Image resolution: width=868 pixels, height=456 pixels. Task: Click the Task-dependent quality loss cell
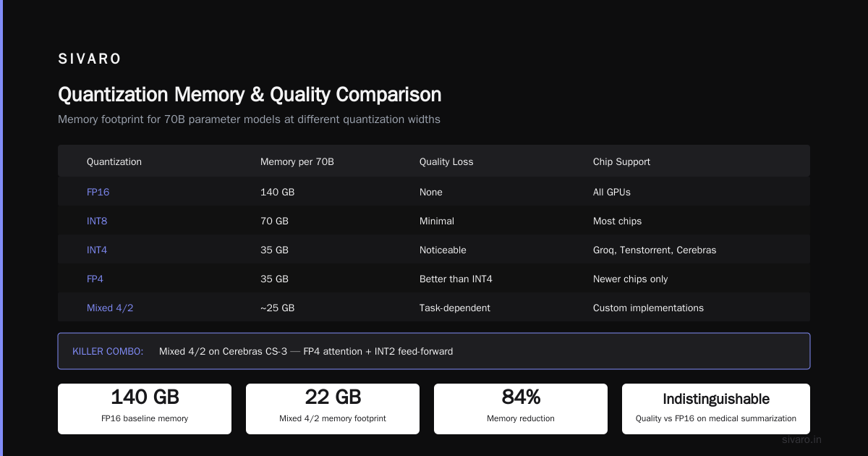tap(455, 308)
